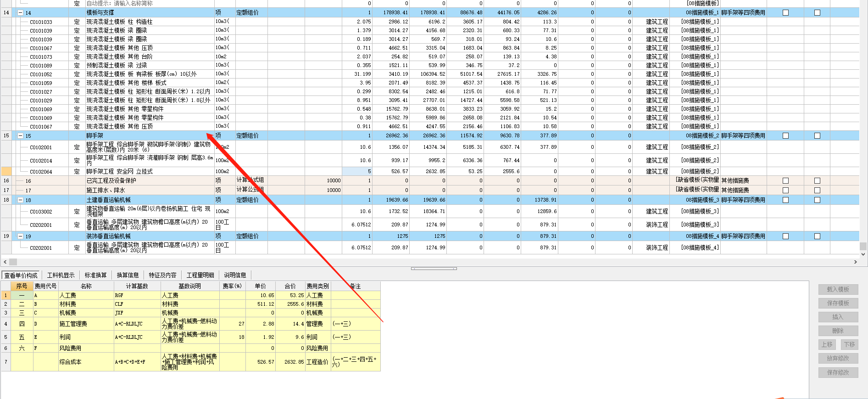Tick first checkbox in 施工排水、降水 row
This screenshot has width=868, height=399.
(785, 190)
